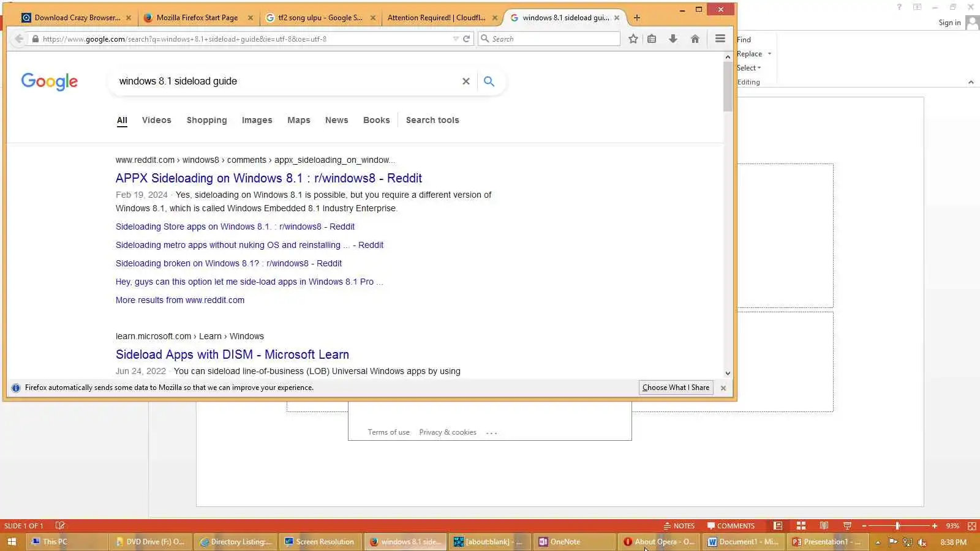980x551 pixels.
Task: Open the address bar history dropdown
Action: pos(456,39)
